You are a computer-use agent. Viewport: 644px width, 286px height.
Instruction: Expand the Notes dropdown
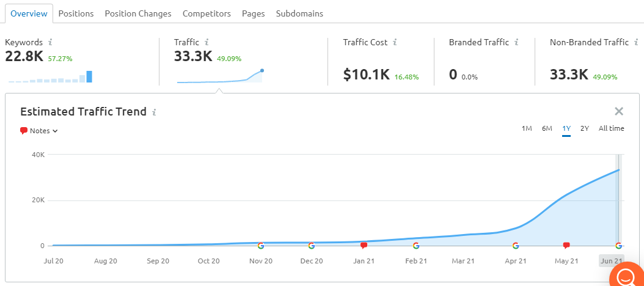(x=39, y=131)
